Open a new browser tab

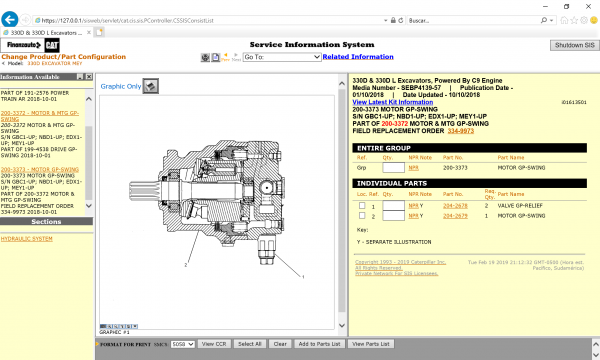click(99, 33)
